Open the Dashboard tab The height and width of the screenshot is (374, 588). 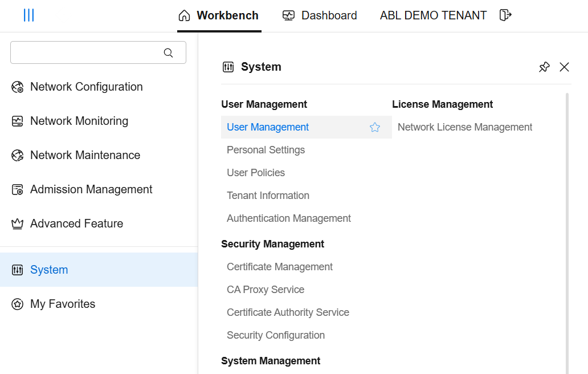click(x=320, y=15)
